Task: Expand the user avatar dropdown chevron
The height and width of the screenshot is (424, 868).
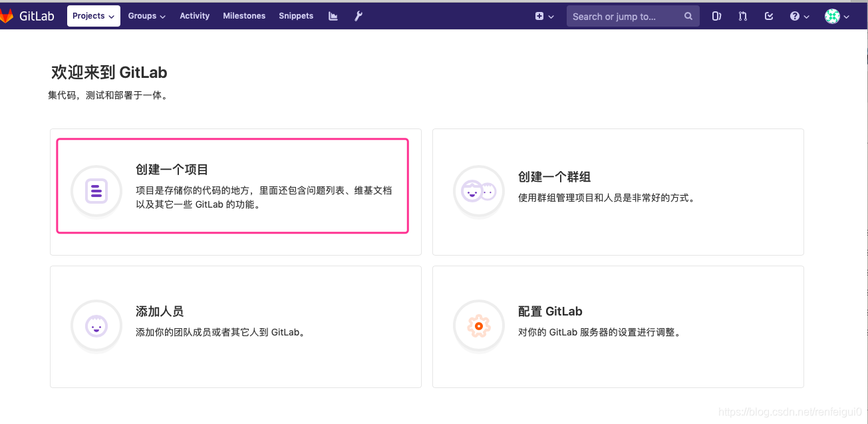Action: point(846,15)
